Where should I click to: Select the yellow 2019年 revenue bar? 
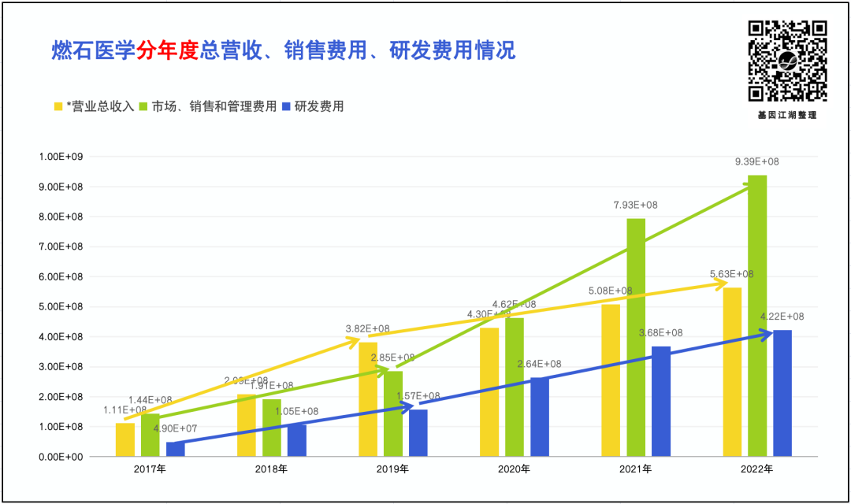pyautogui.click(x=368, y=399)
